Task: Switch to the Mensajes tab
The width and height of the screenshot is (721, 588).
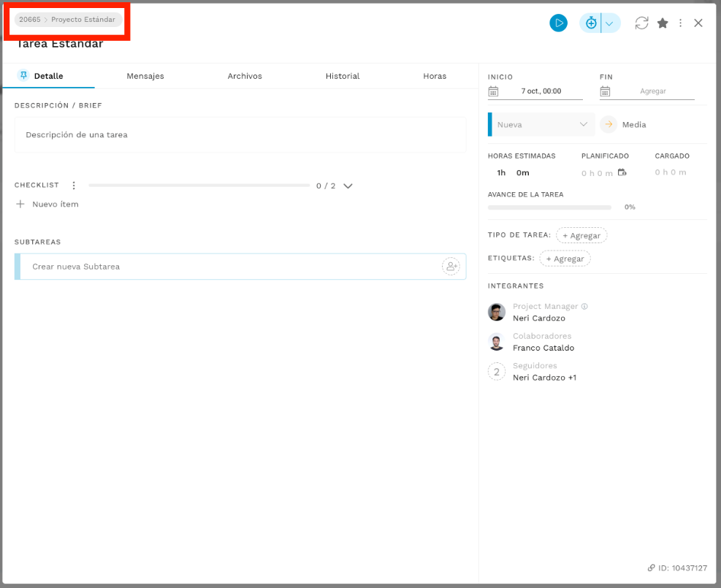Action: pos(145,76)
